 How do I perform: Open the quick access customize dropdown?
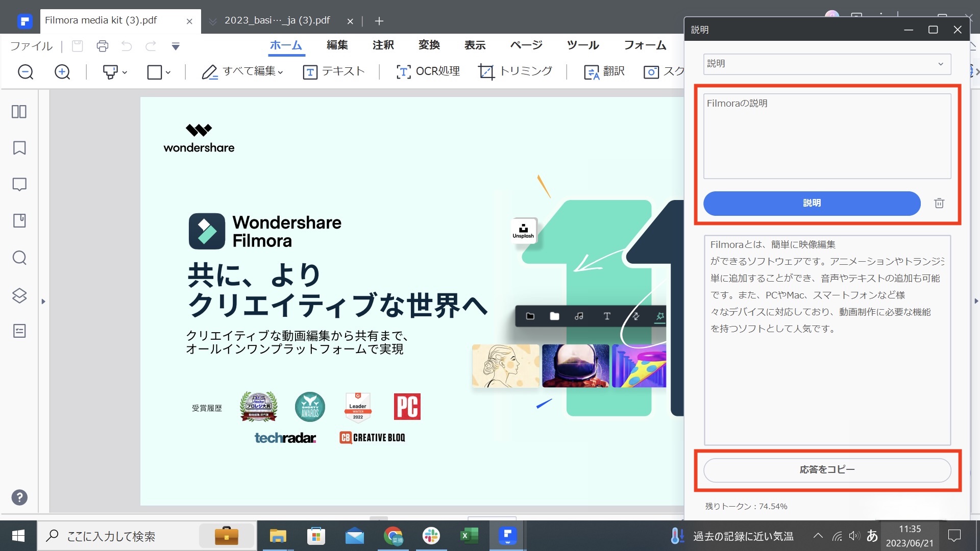176,46
